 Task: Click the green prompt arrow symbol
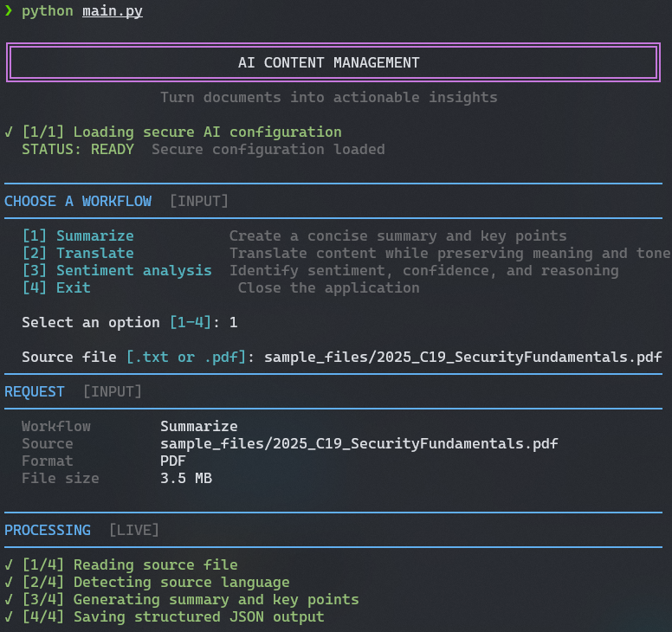click(x=9, y=10)
